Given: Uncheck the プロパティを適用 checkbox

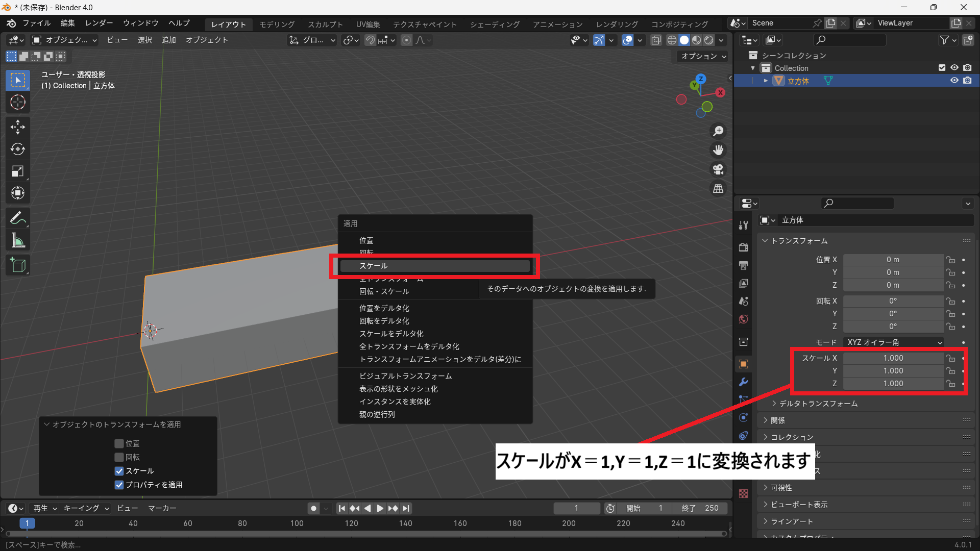Looking at the screenshot, I should [x=119, y=485].
